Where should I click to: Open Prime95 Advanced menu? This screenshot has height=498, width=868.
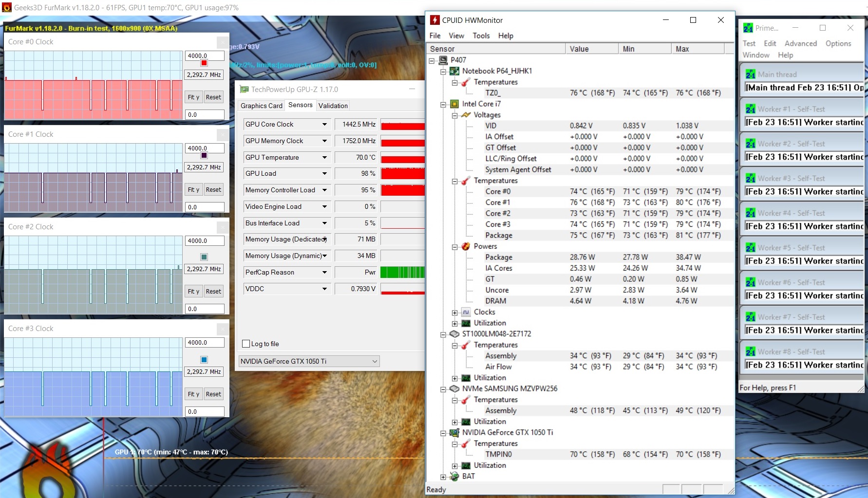[800, 43]
